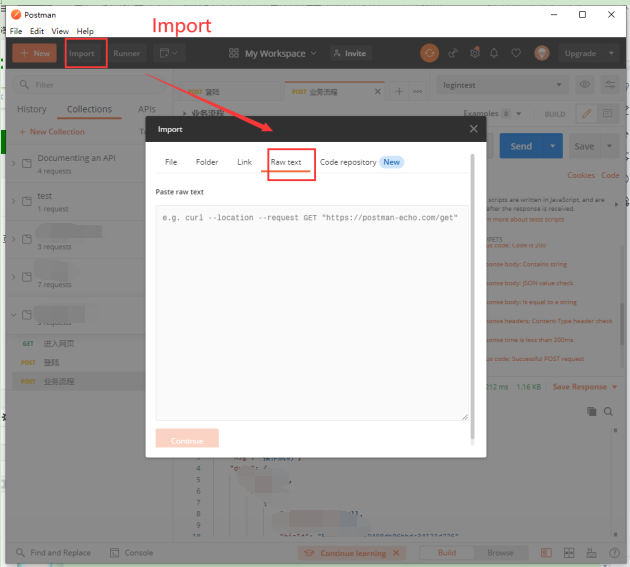The width and height of the screenshot is (630, 567).
Task: Click the new window icon beside Runner
Action: click(x=169, y=53)
